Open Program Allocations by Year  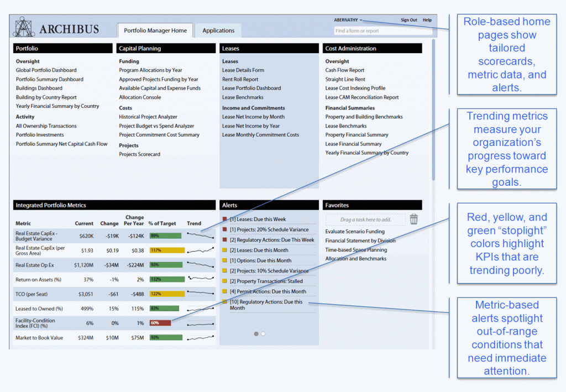[x=150, y=70]
